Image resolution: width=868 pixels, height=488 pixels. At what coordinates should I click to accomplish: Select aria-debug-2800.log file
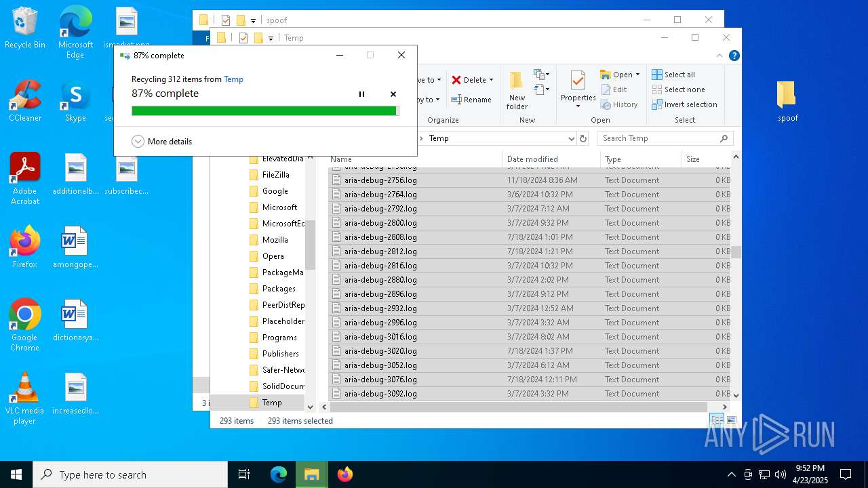[530, 223]
